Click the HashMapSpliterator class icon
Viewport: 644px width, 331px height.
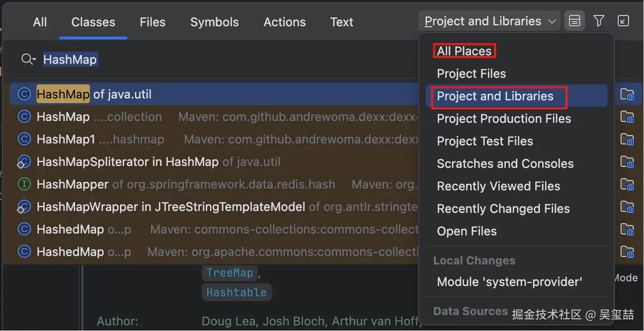point(24,162)
